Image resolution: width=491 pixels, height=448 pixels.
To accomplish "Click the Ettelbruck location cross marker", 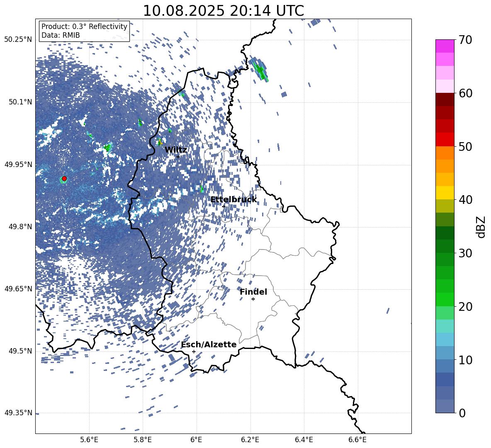I will point(224,206).
